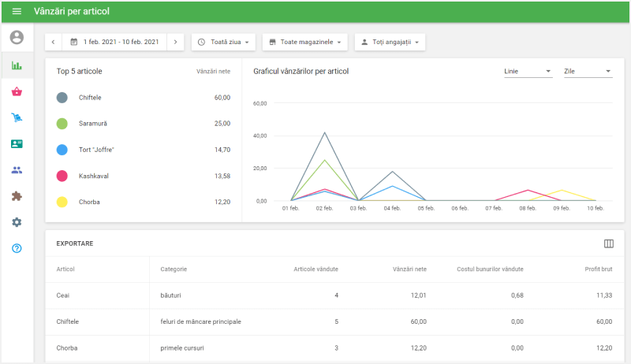Click the 0,68 cost value for Ceai
The height and width of the screenshot is (364, 631).
517,295
